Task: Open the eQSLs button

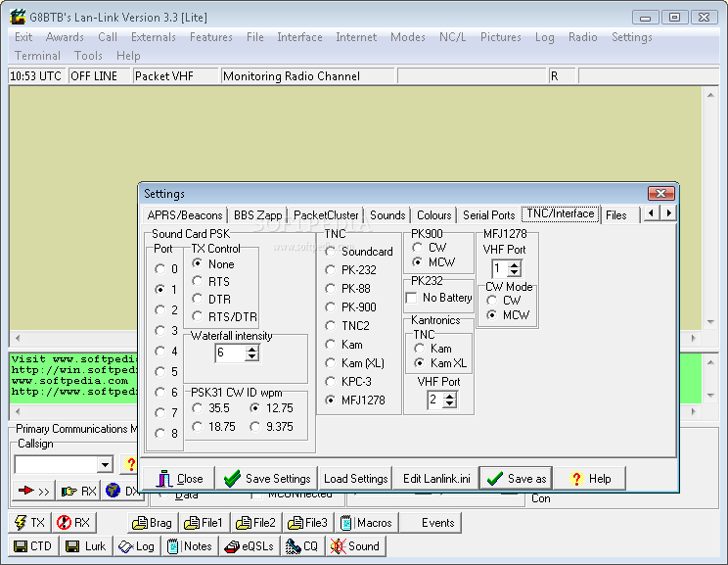Action: tap(249, 546)
